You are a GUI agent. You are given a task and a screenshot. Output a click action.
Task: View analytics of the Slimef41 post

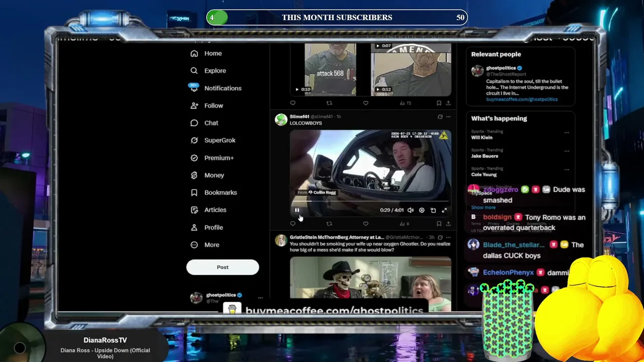[405, 224]
